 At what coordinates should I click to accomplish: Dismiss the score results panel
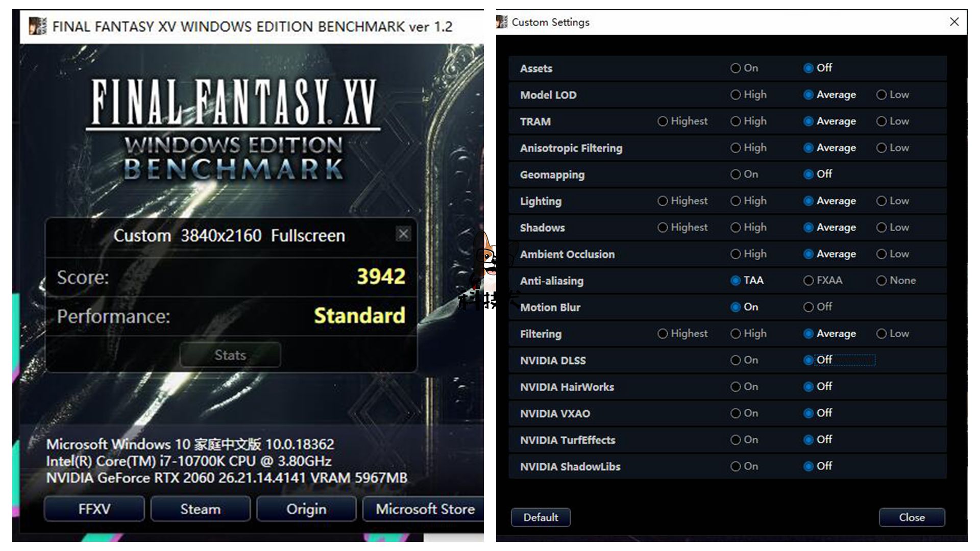pos(403,234)
